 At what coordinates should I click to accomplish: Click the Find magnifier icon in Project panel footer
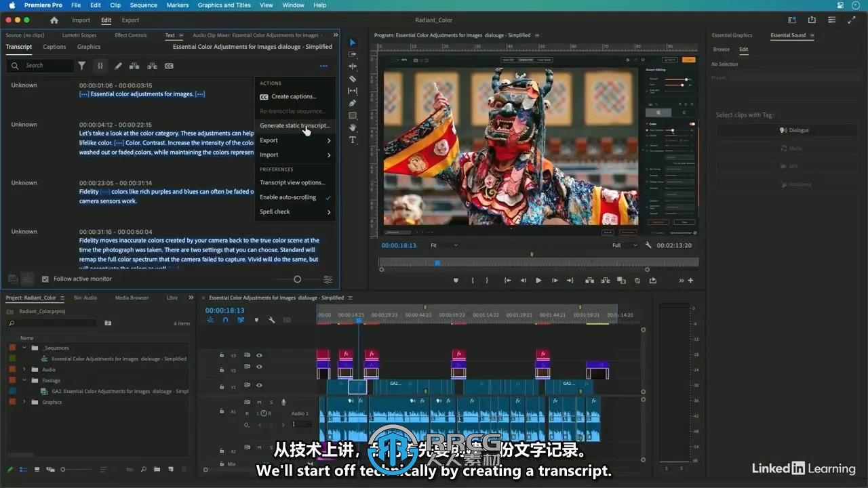click(x=143, y=469)
